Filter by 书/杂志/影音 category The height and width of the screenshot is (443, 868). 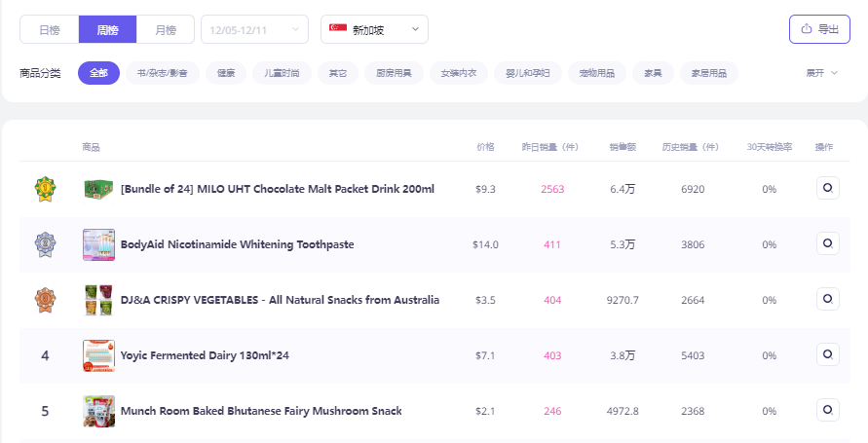(162, 73)
